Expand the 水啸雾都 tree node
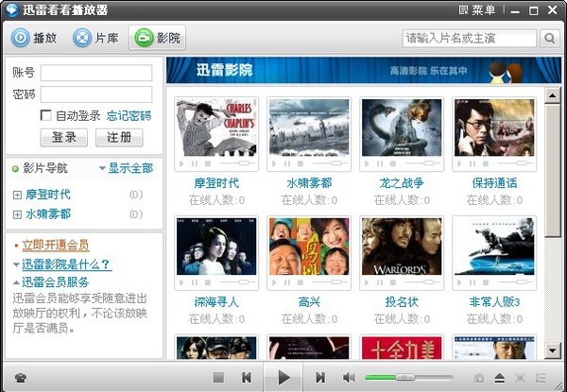567x392 pixels. click(x=17, y=215)
